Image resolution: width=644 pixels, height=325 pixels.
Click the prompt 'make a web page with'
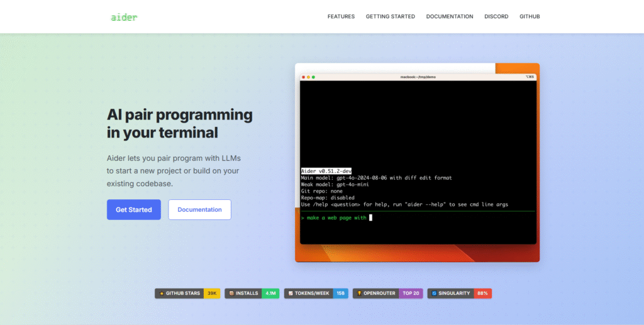click(336, 218)
